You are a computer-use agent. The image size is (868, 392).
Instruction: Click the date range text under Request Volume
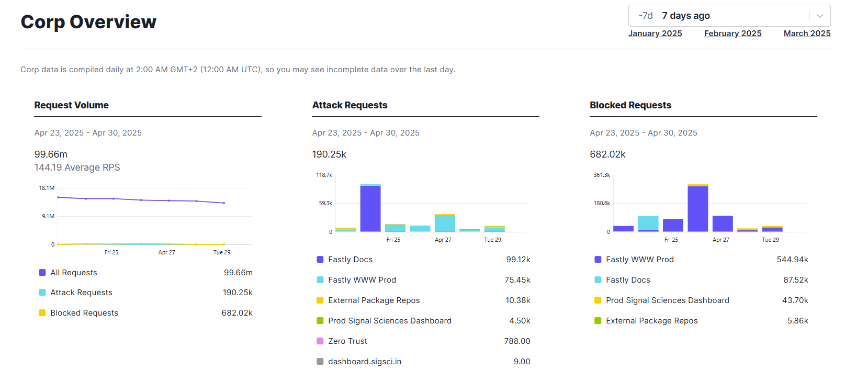(88, 133)
